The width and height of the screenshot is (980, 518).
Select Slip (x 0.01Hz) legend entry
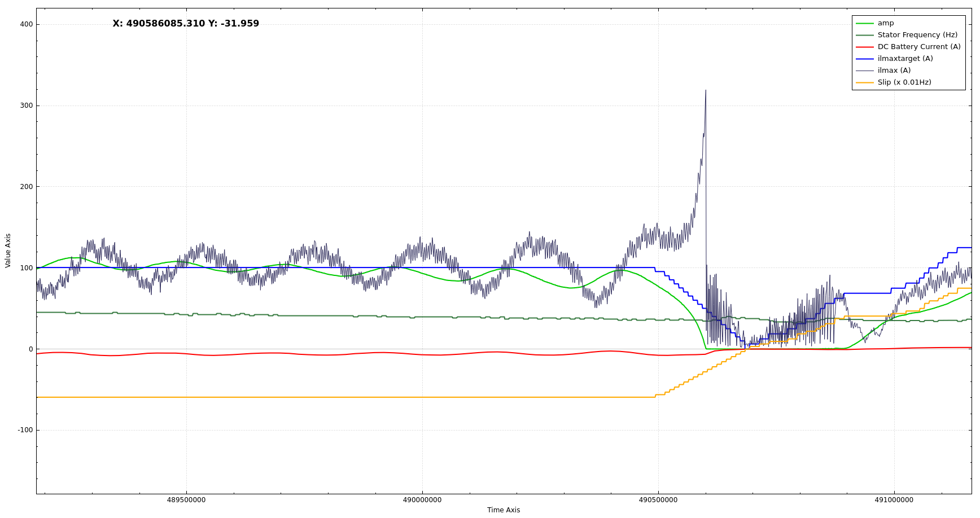point(904,82)
